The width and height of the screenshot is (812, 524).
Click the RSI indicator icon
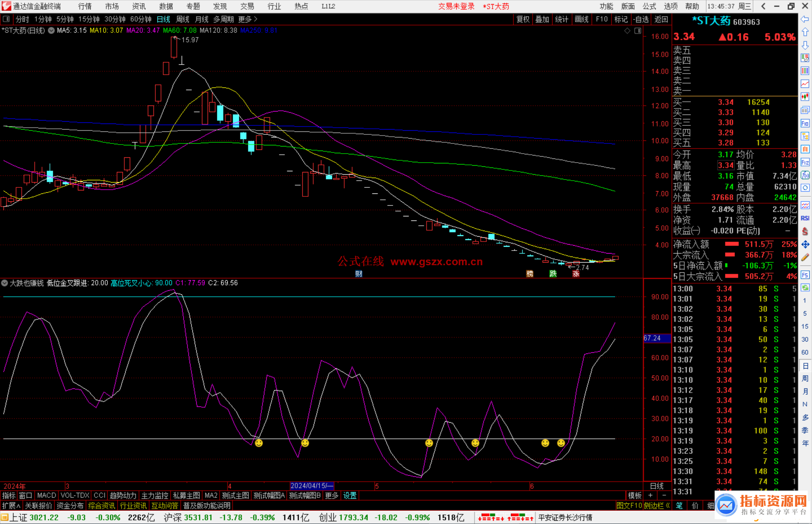pos(805,218)
